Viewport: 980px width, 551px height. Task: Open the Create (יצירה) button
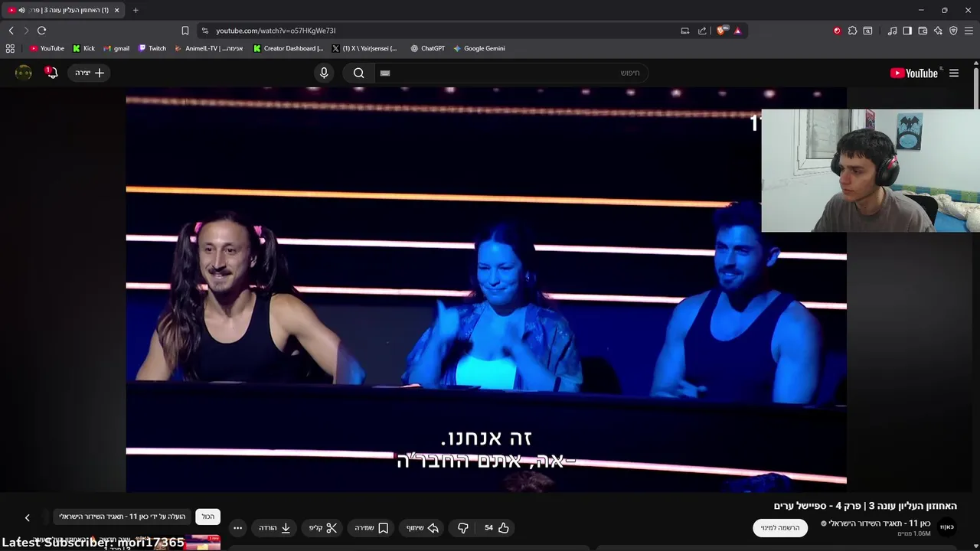pos(90,73)
